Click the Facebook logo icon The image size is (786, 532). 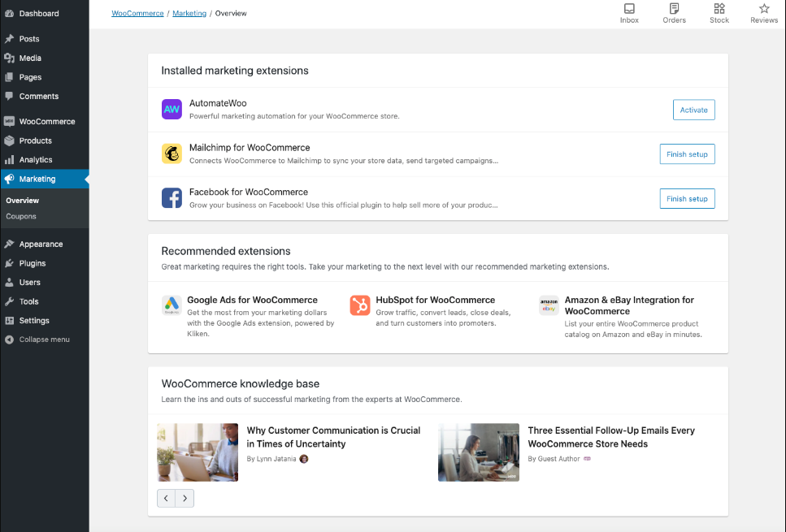pos(172,198)
